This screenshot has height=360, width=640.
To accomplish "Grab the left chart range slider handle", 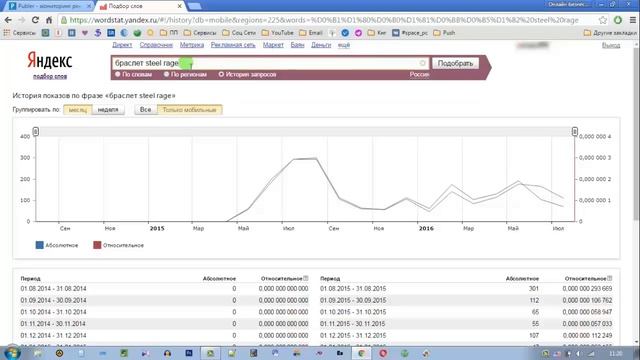I will pyautogui.click(x=36, y=131).
